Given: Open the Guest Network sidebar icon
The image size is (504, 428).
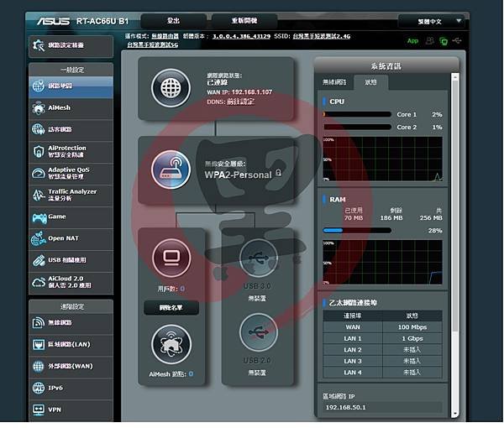Looking at the screenshot, I should (39, 129).
